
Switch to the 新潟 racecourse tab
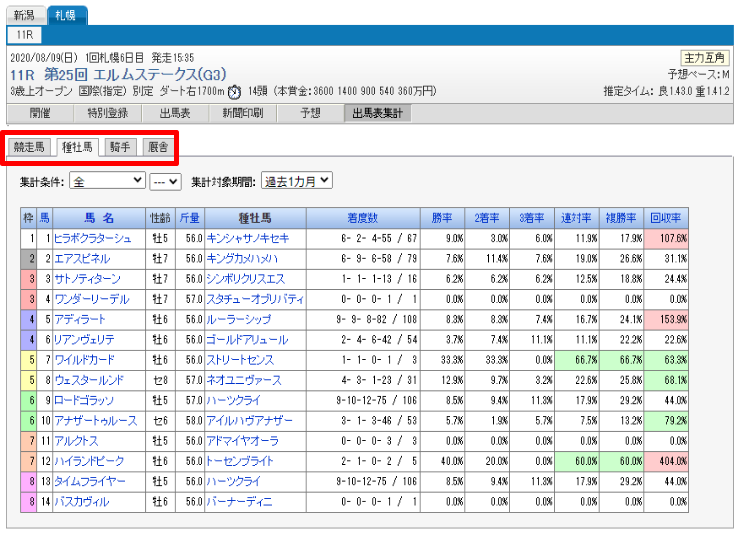click(x=24, y=15)
